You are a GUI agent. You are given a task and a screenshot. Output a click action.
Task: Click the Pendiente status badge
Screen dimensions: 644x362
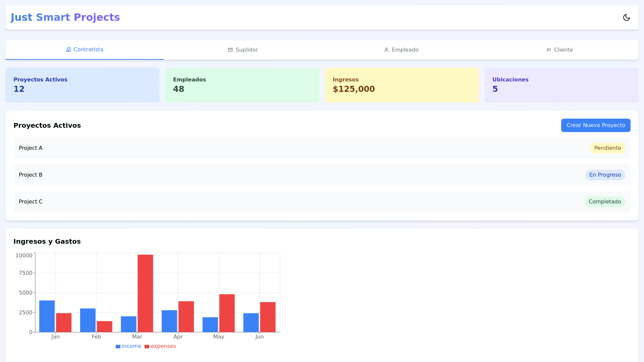[607, 148]
